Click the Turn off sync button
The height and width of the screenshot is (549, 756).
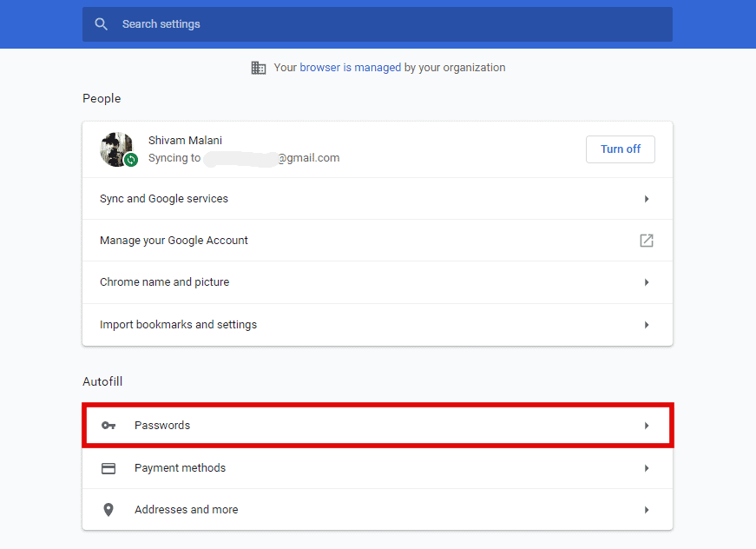click(x=620, y=149)
